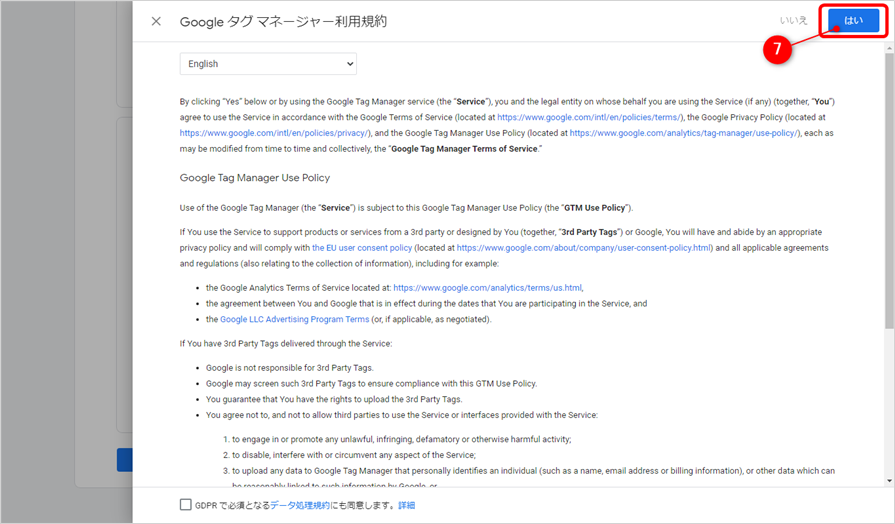Open Google LLC Advertising Program Terms link
The width and height of the screenshot is (895, 524).
pyautogui.click(x=295, y=319)
